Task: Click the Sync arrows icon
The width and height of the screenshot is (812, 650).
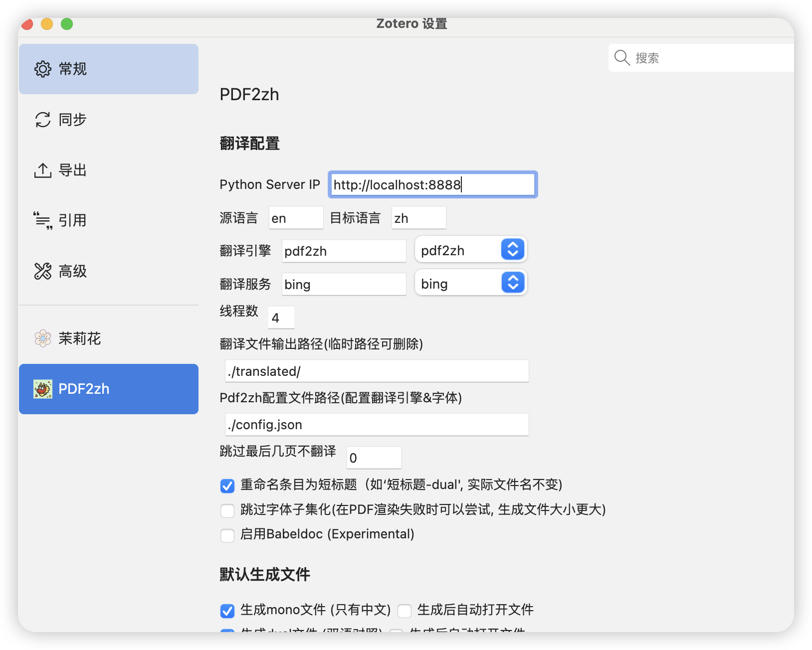Action: pos(43,120)
